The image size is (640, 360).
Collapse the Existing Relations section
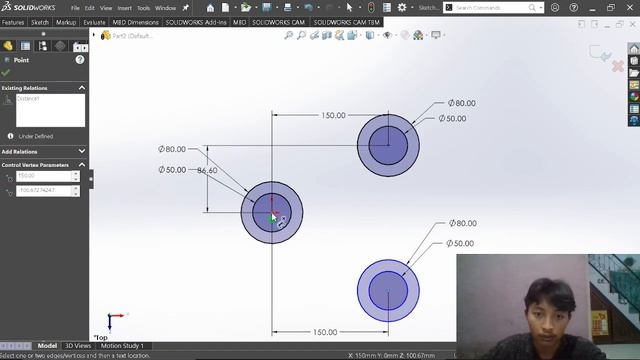pyautogui.click(x=82, y=88)
